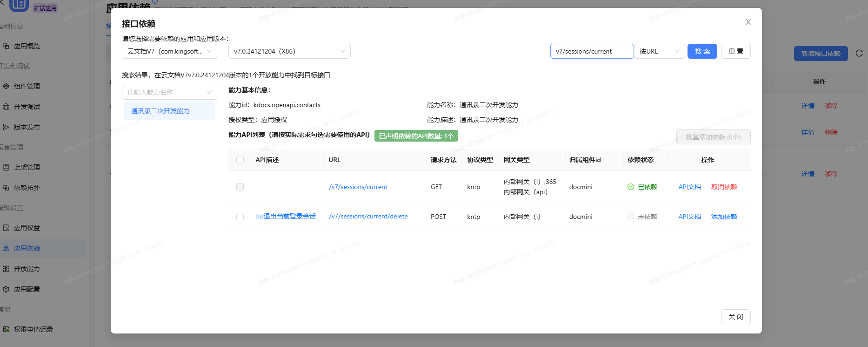Open 依赖拓扑 in the sidebar
The width and height of the screenshot is (868, 347).
(27, 188)
